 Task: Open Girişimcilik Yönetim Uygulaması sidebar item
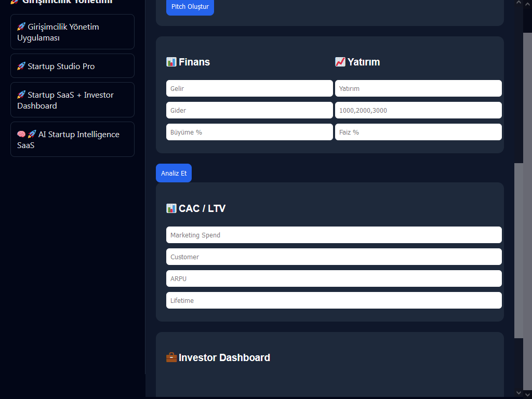click(x=72, y=32)
